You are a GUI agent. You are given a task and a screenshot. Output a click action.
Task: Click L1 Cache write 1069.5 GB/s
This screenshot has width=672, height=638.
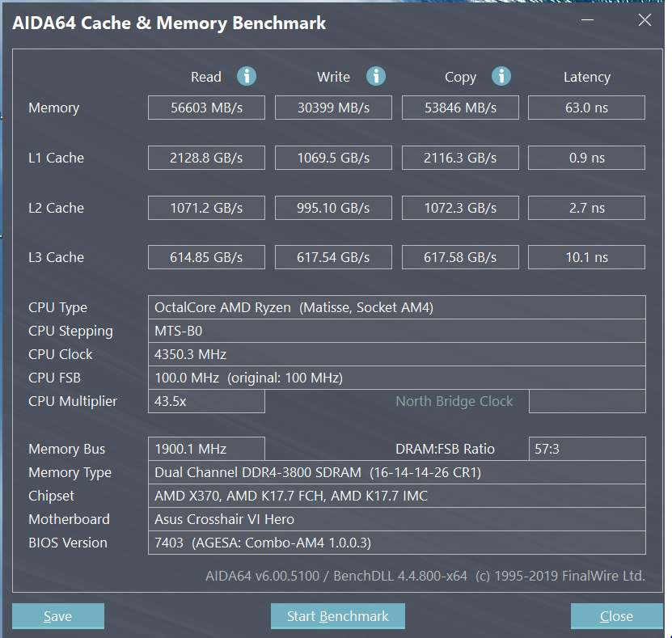click(333, 158)
